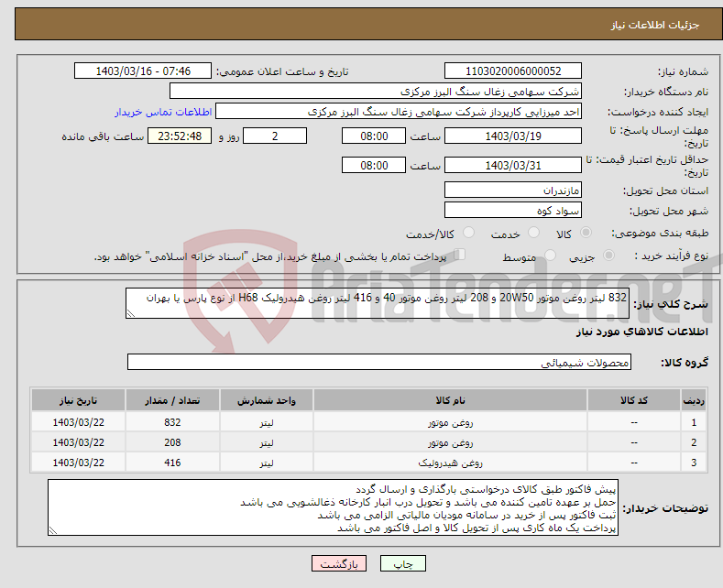This screenshot has width=723, height=588.
Task: Click price validity date 1403/03/31
Action: tap(513, 165)
